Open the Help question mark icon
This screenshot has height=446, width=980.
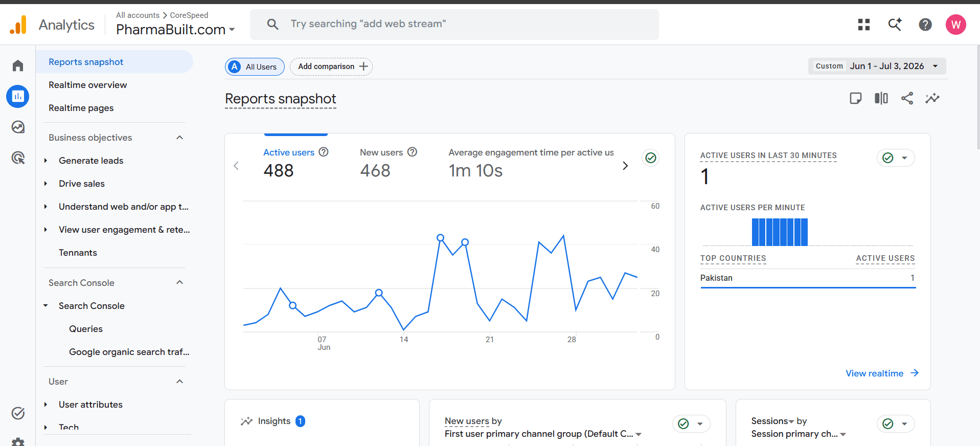click(x=925, y=25)
